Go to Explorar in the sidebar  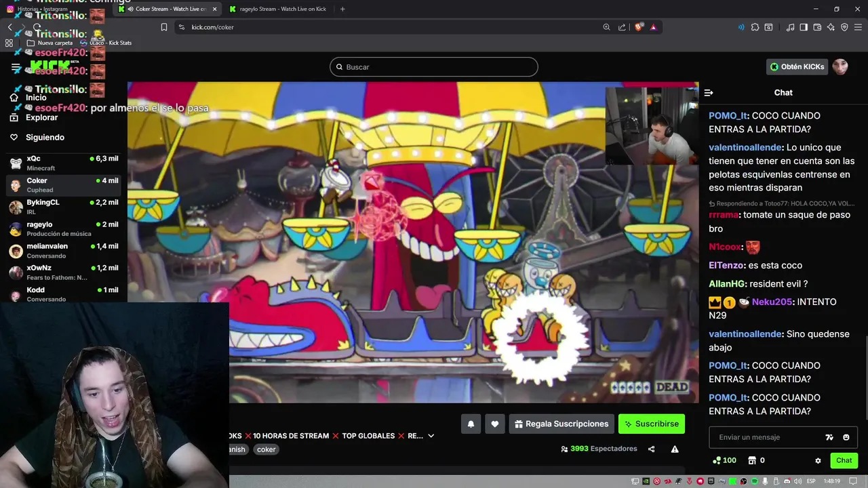click(x=34, y=117)
